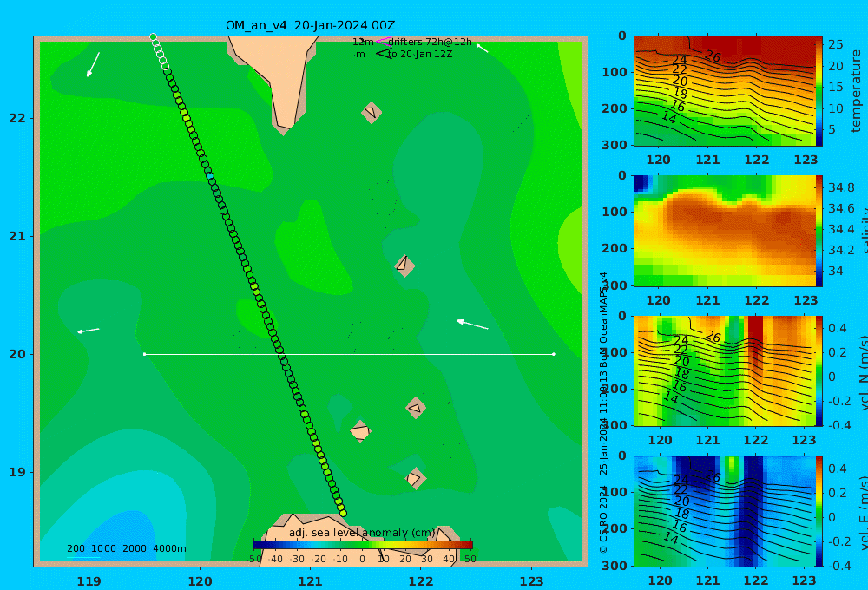Open the salinity section panel
Viewport: 868px width, 590px height.
tap(724, 231)
